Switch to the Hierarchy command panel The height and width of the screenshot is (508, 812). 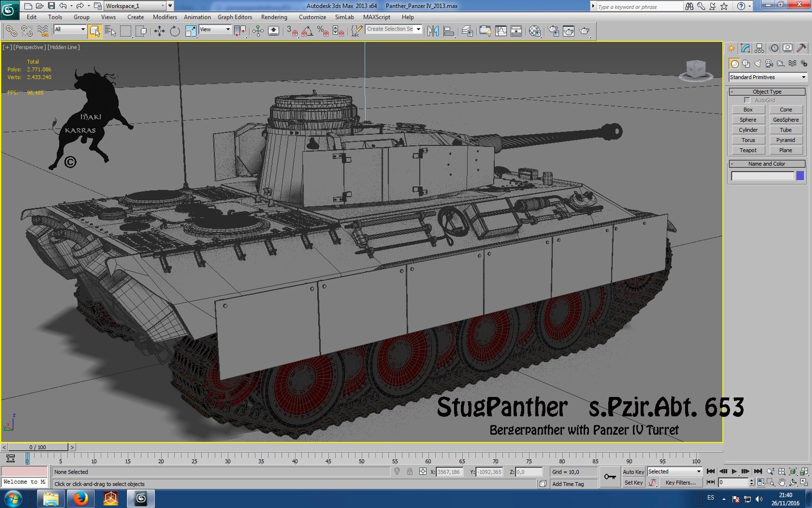[x=759, y=48]
